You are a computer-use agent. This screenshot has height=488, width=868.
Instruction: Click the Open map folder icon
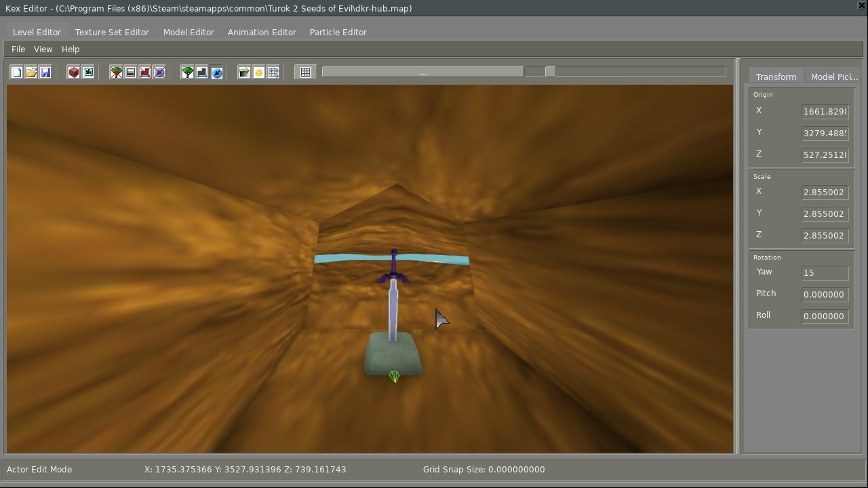coord(31,72)
